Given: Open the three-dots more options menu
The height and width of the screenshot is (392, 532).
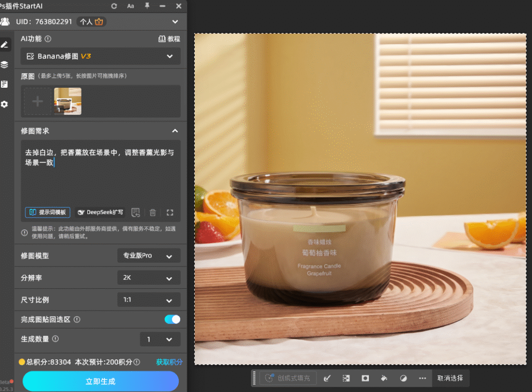Looking at the screenshot, I should point(422,378).
